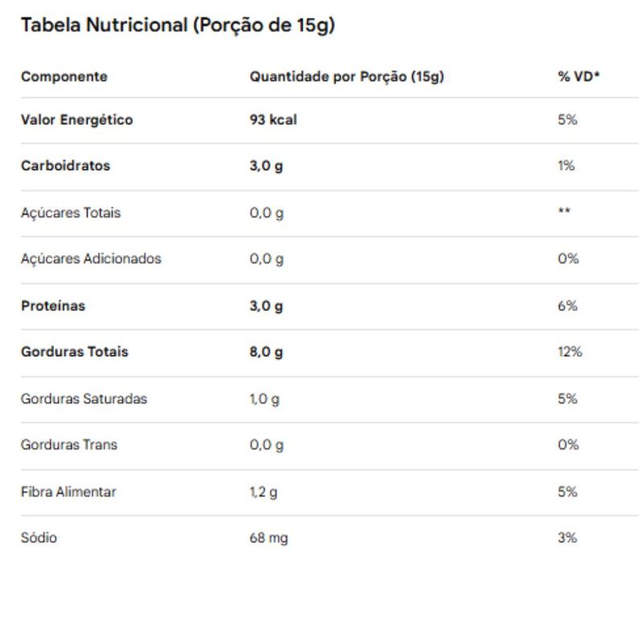Click the Açúcares Totais row label
This screenshot has width=644, height=644.
71,213
